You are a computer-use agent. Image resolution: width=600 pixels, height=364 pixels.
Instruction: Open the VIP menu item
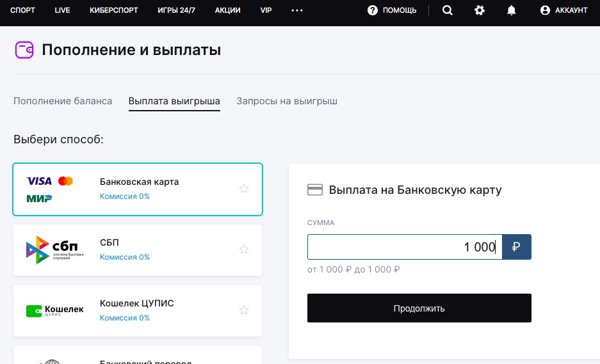pos(266,10)
